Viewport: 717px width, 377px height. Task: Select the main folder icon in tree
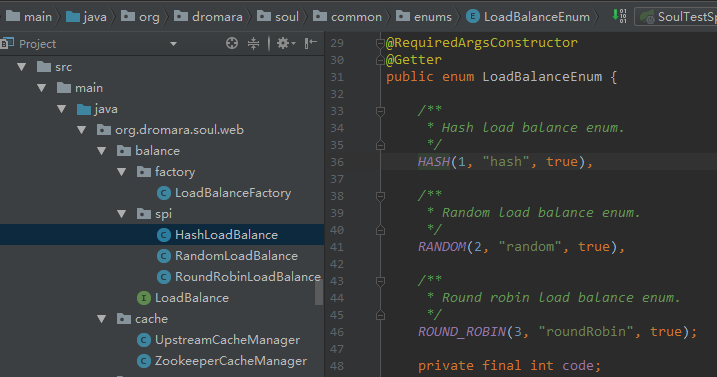tap(64, 88)
